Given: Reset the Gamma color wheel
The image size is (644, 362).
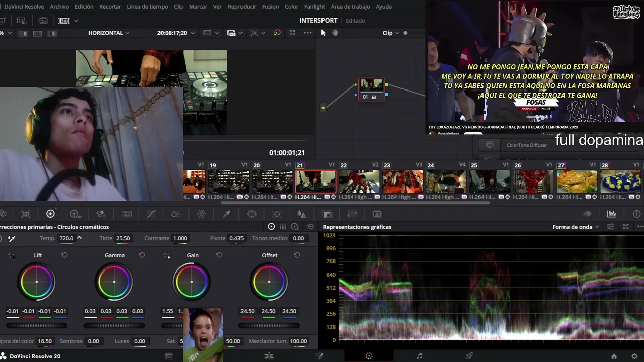Looking at the screenshot, I should tap(142, 255).
